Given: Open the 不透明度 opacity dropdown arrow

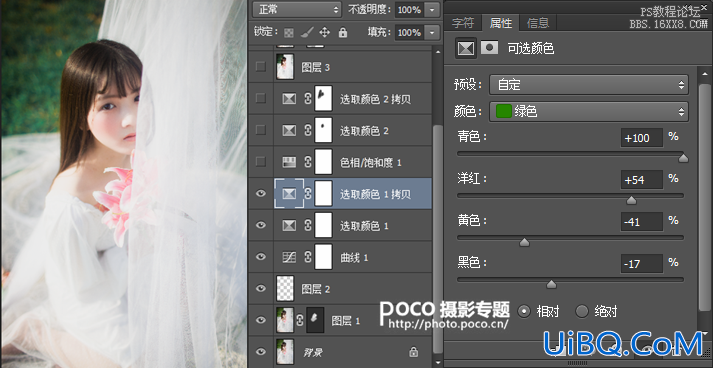Looking at the screenshot, I should pos(432,9).
